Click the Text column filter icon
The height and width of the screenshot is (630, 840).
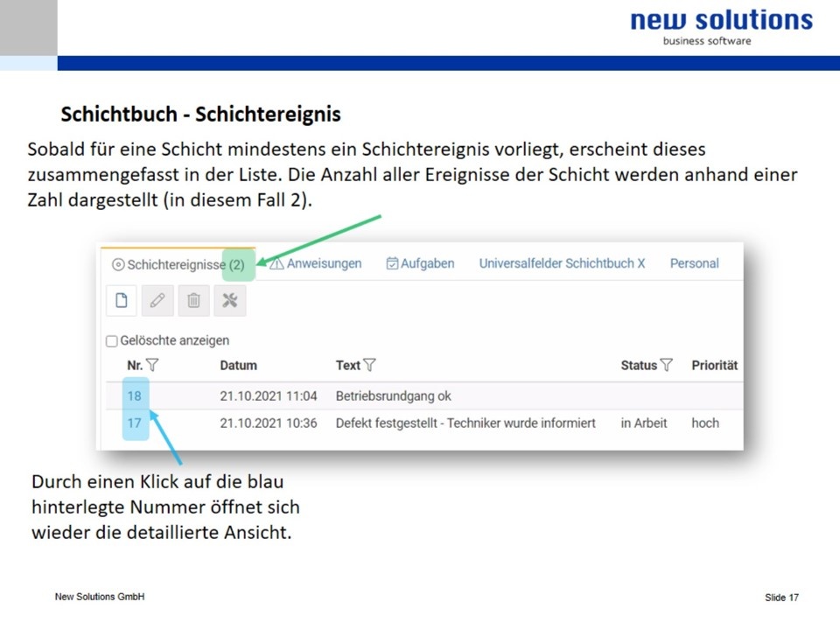[369, 365]
